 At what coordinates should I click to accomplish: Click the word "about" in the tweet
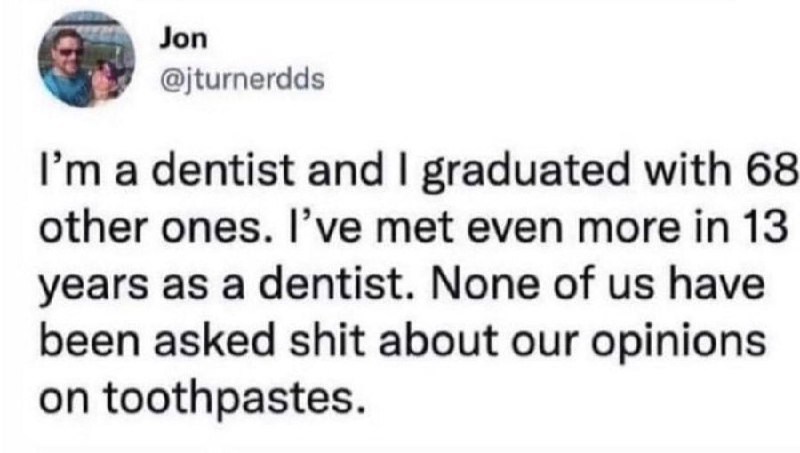pyautogui.click(x=439, y=339)
